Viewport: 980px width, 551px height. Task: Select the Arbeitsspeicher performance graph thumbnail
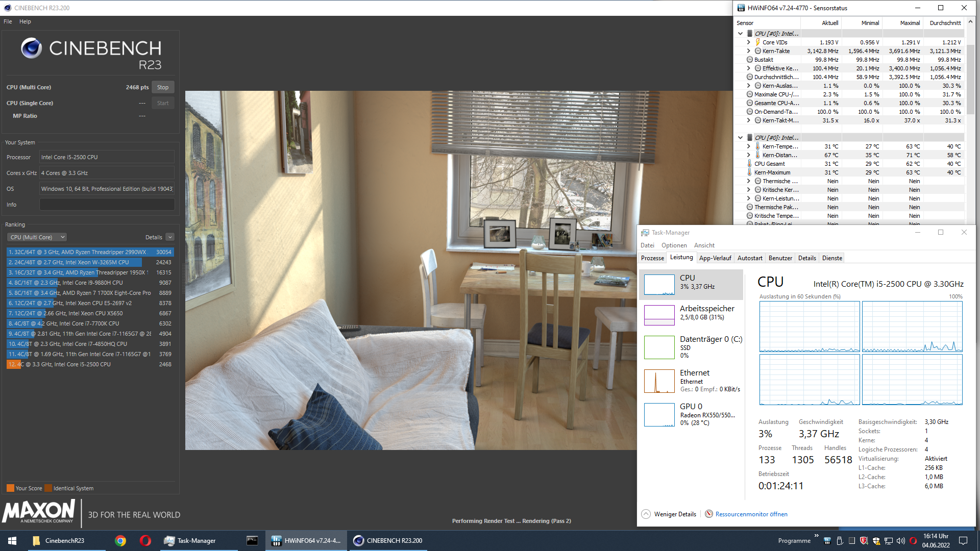point(659,315)
